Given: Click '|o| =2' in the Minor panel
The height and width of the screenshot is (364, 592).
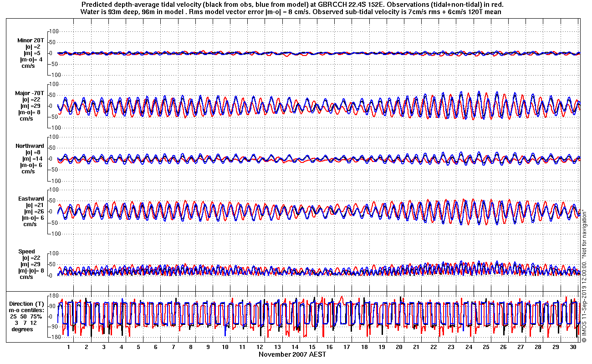Looking at the screenshot, I should pyautogui.click(x=33, y=47).
